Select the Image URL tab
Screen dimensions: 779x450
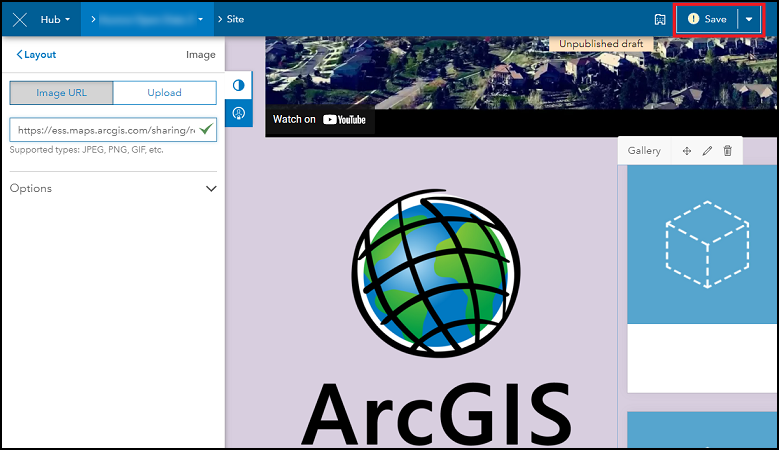click(62, 93)
